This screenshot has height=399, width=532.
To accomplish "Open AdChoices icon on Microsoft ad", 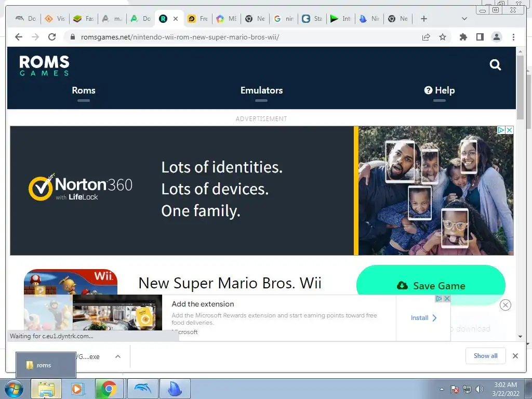I will (439, 299).
